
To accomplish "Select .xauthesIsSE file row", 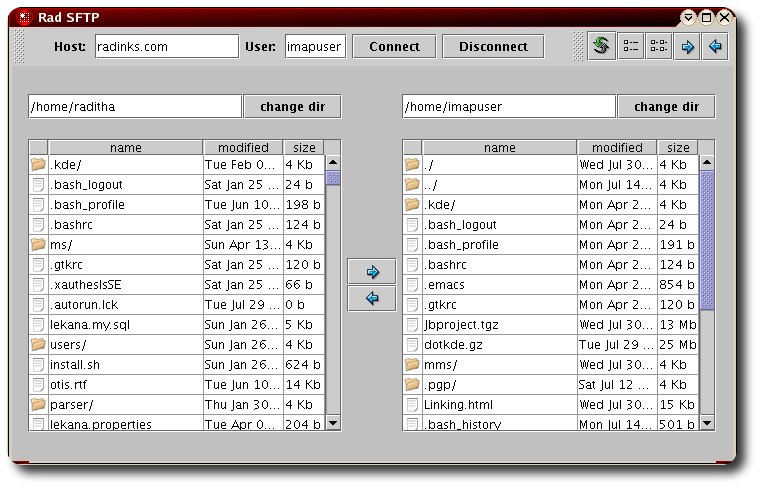I will (x=176, y=284).
